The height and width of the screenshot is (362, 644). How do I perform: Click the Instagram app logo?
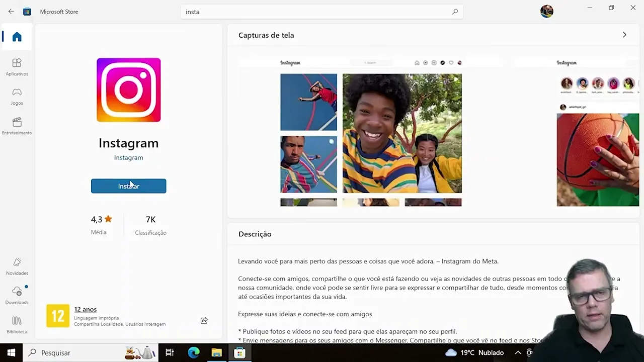(128, 90)
